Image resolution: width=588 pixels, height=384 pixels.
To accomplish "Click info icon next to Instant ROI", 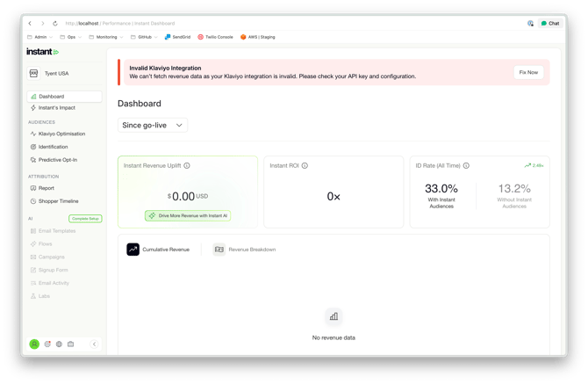I will (x=305, y=165).
